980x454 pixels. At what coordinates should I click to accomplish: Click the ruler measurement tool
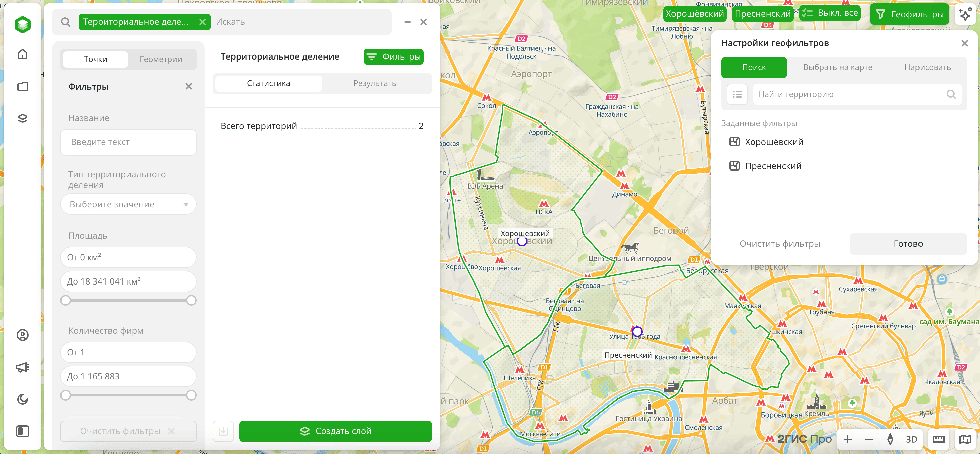coord(938,439)
